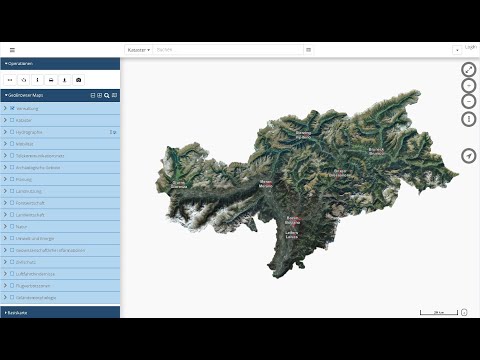Expand the Luftfahrthindernisse row chevron
480x360 pixels.
click(5, 274)
